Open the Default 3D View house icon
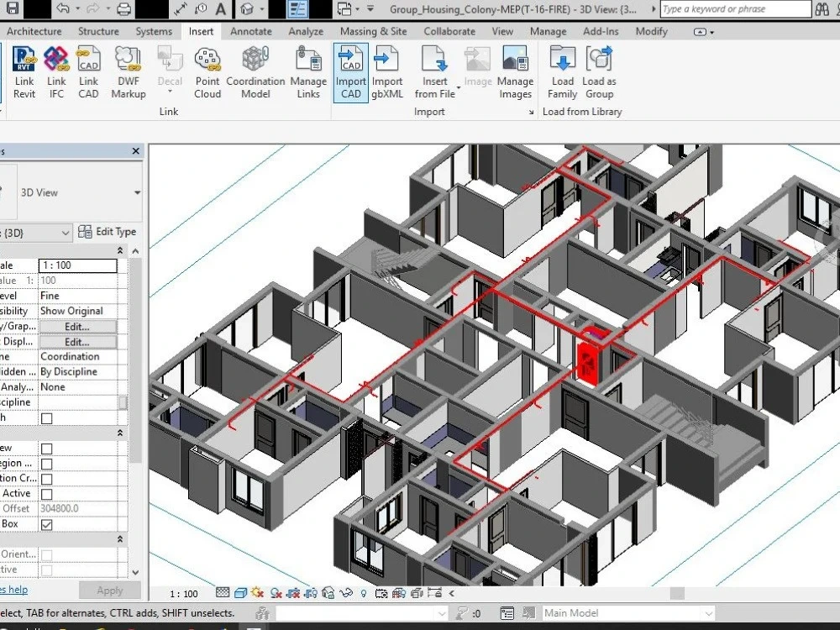 [246, 9]
